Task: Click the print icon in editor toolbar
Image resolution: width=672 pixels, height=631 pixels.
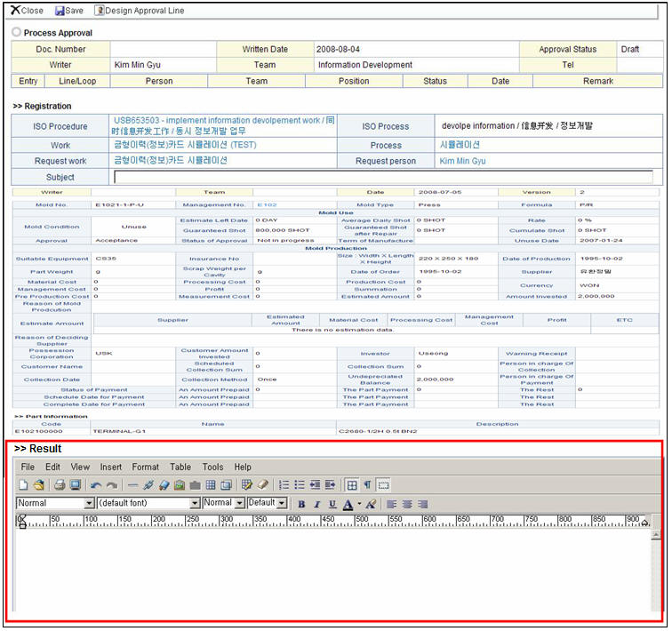Action: [x=60, y=485]
